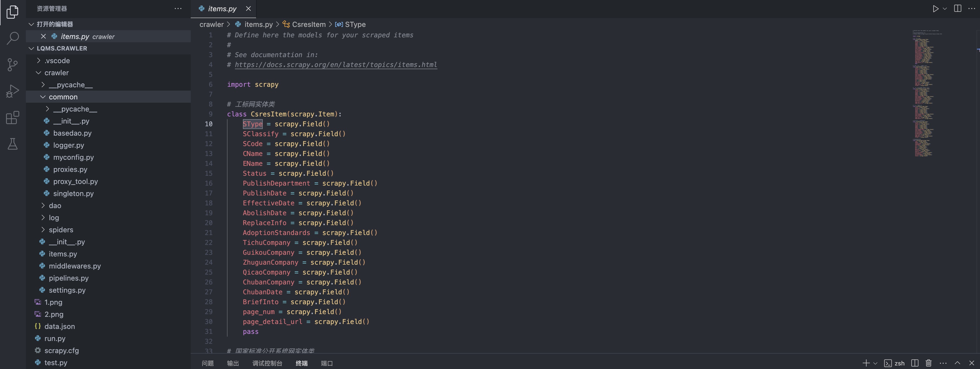Open data.json file

tap(109, 326)
